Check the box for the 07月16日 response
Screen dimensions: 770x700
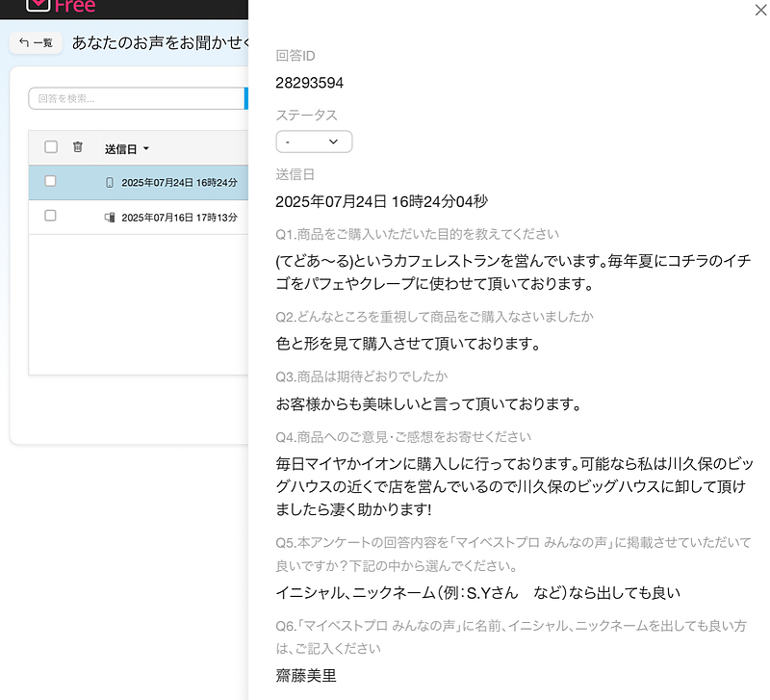pos(51,217)
